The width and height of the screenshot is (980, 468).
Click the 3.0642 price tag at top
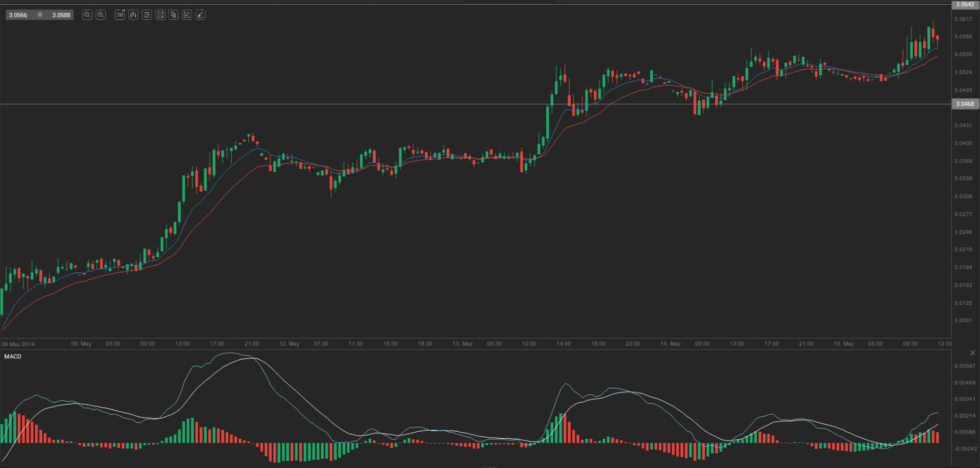[x=965, y=4]
